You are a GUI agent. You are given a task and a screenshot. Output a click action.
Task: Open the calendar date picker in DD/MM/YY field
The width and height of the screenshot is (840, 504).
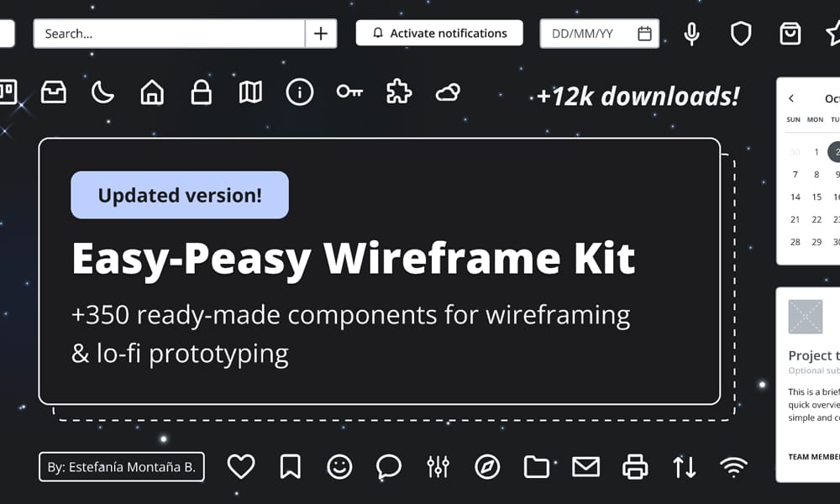(643, 34)
